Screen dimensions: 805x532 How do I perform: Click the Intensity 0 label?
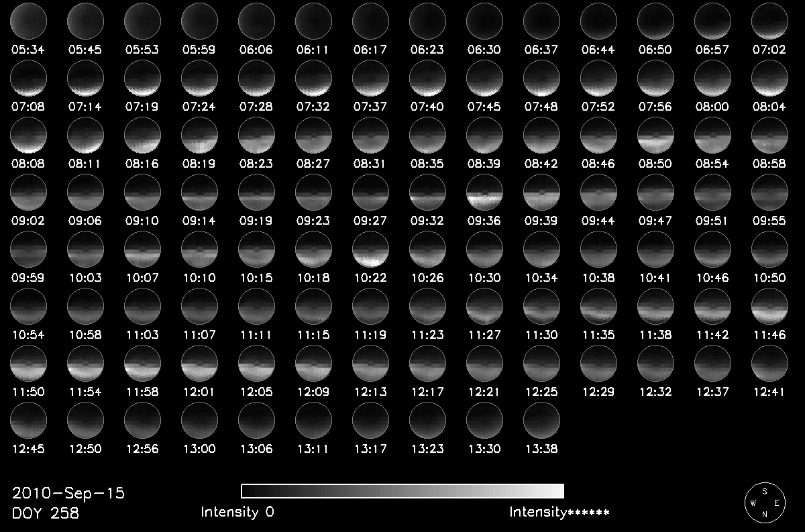click(237, 513)
